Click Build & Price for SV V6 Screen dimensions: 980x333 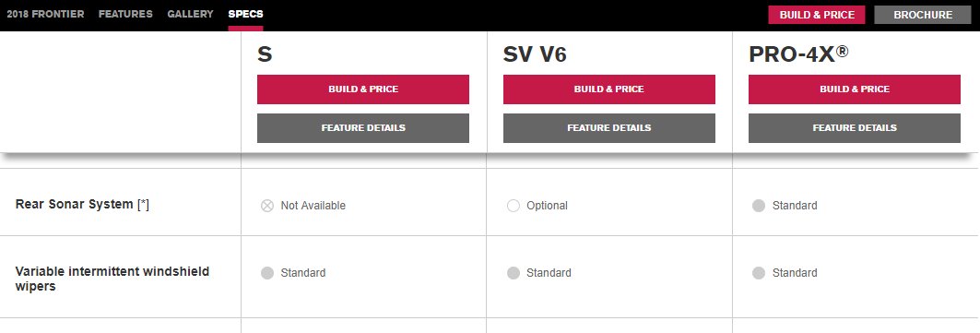click(x=608, y=89)
